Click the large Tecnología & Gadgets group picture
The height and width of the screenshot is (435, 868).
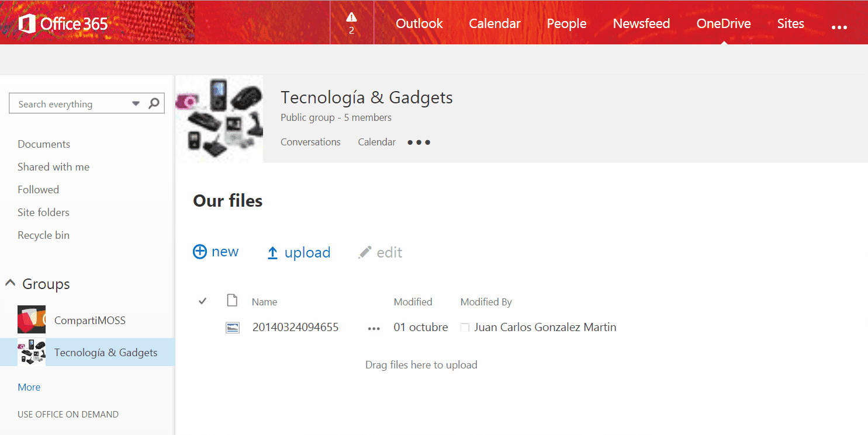[219, 119]
